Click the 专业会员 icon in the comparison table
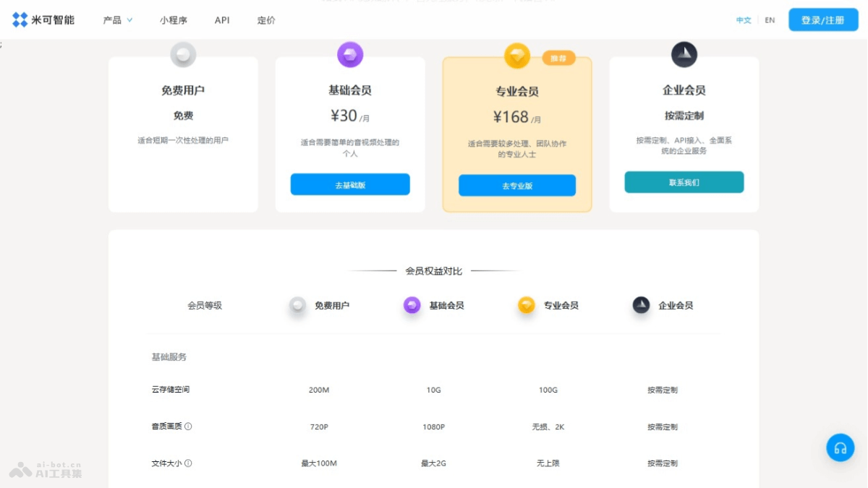Viewport: 868px width, 488px height. 526,305
